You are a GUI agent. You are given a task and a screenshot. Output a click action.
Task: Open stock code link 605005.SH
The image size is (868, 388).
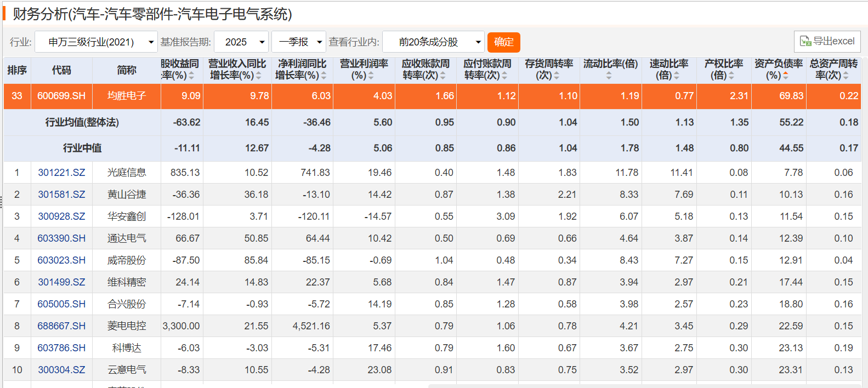[61, 304]
